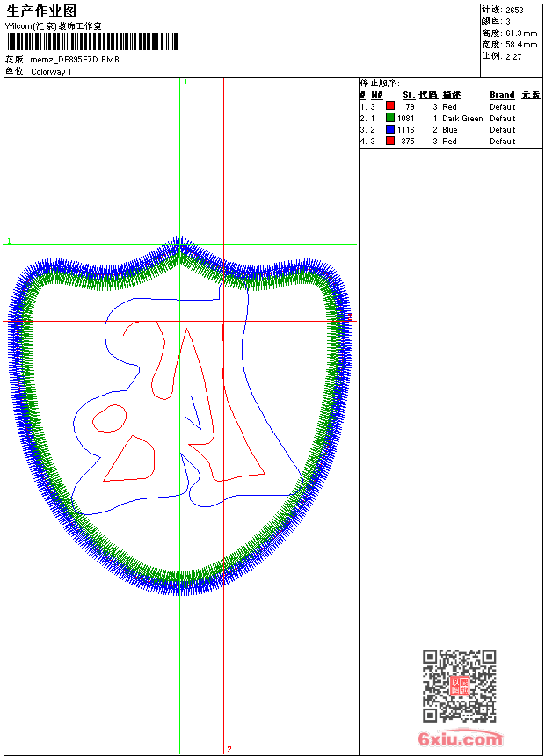Click the Colorway 1 label
This screenshot has height=756, width=545.
(x=51, y=72)
